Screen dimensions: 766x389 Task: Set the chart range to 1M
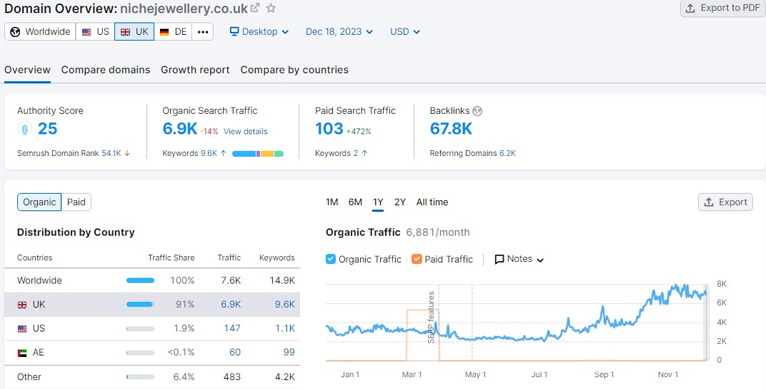coord(332,202)
